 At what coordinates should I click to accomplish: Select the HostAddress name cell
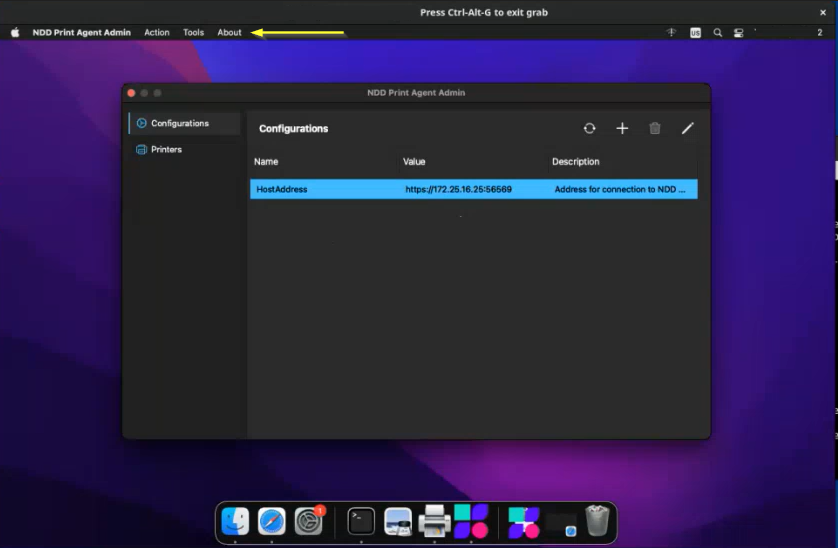coord(282,189)
